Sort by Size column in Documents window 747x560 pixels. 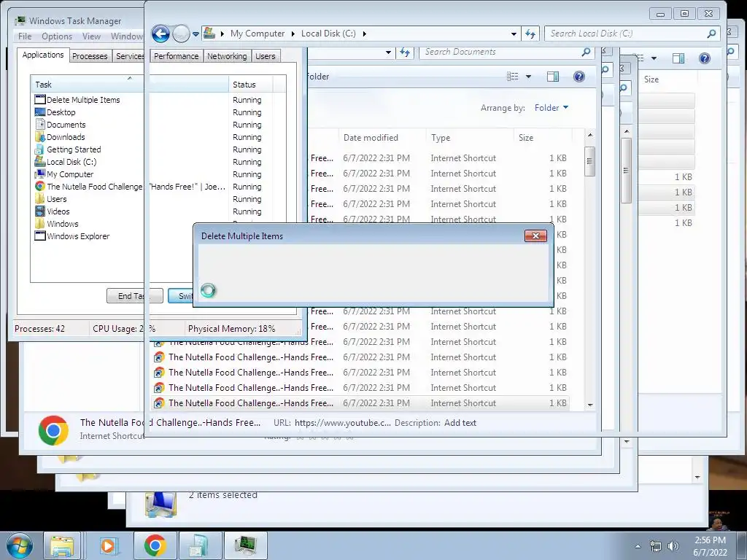(x=543, y=138)
